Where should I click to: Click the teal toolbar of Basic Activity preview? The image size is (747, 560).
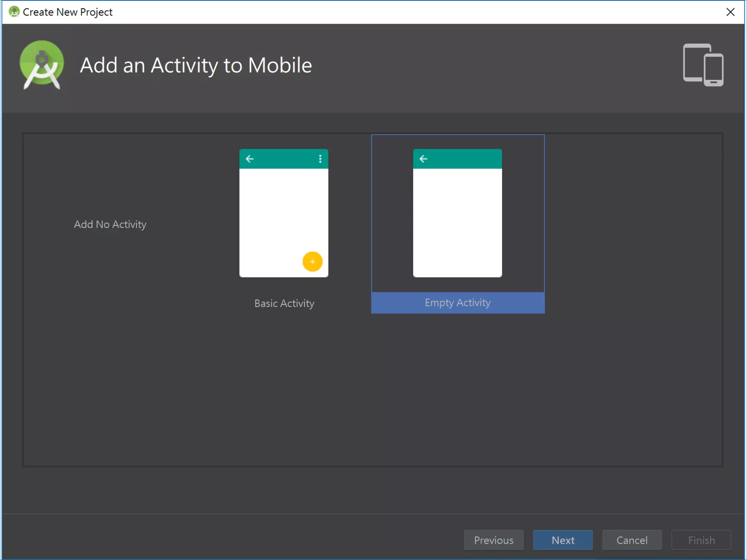pyautogui.click(x=284, y=159)
